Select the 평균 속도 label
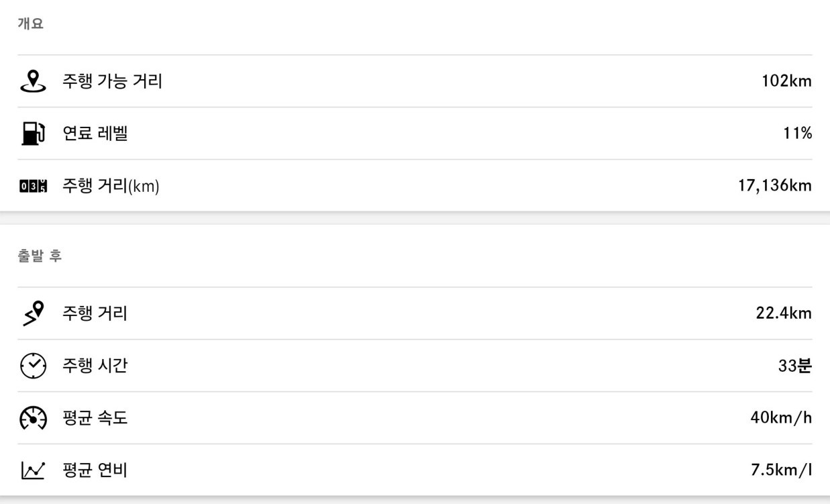Screen dimensions: 830x504 pyautogui.click(x=95, y=418)
